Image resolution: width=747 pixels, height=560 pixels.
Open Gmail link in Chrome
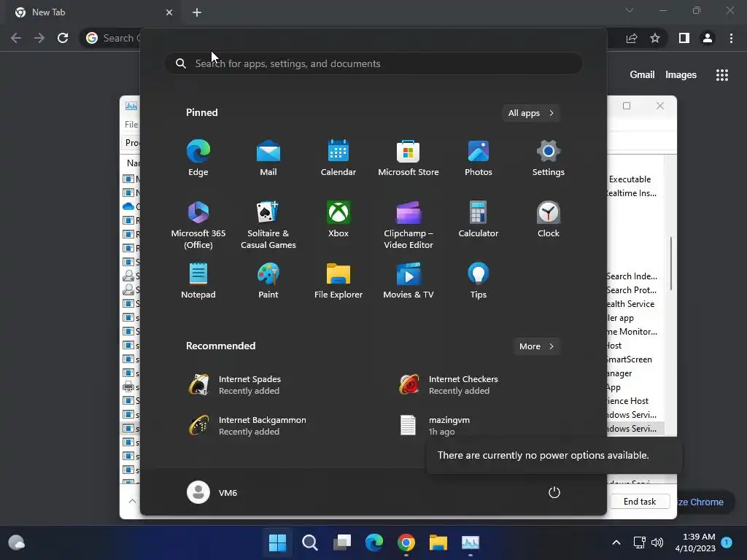click(x=642, y=75)
